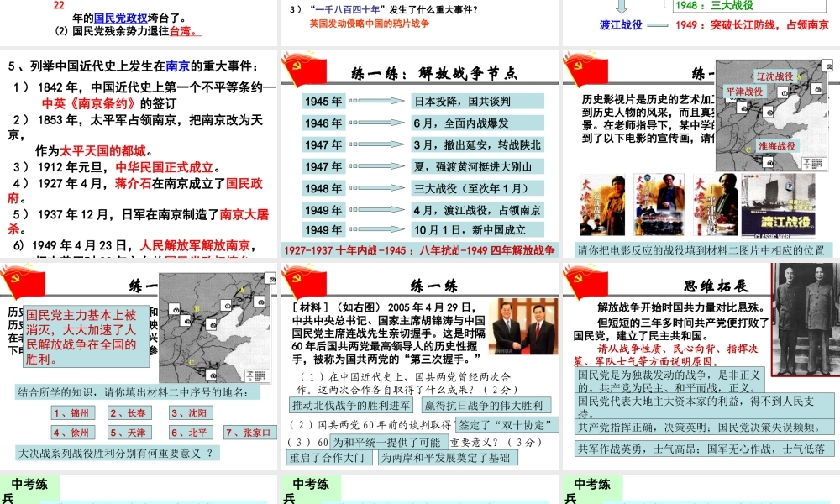Screen dimensions: 840x504
Task: Click the party flag on the 解放战争节点 slide
Action: [304, 70]
